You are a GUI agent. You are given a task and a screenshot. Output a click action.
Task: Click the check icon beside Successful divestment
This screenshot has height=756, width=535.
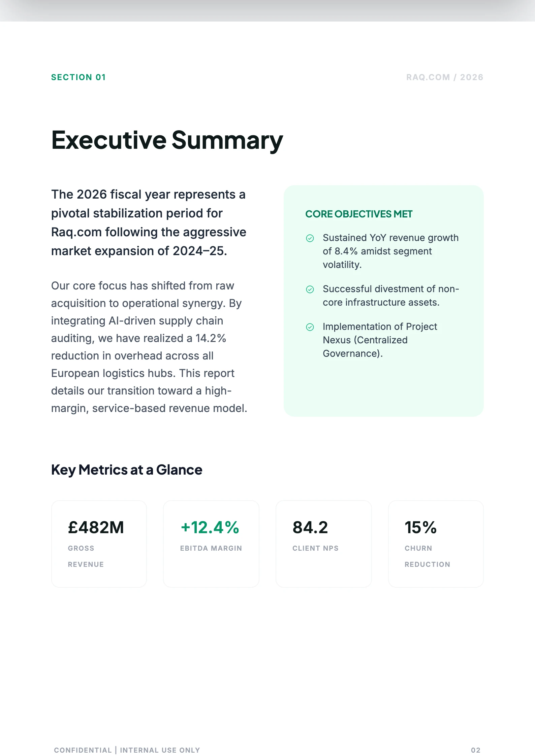(310, 289)
